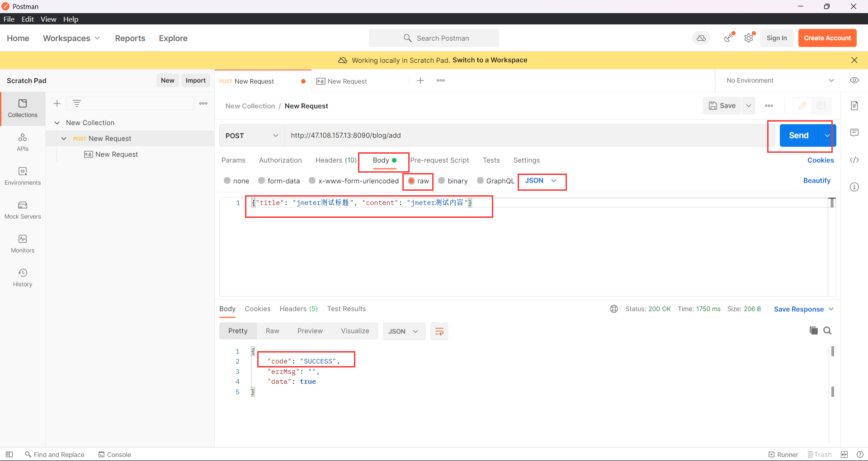
Task: Open the Send options dropdown arrow
Action: click(827, 136)
